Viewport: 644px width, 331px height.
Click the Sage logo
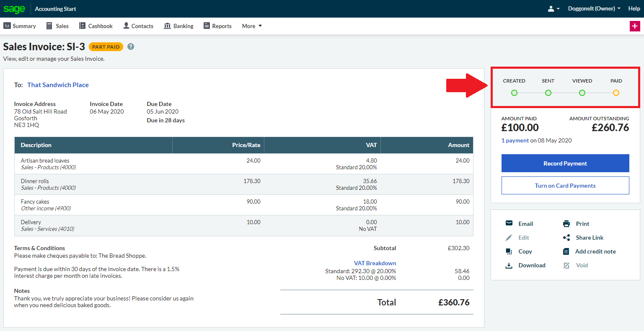(x=14, y=9)
